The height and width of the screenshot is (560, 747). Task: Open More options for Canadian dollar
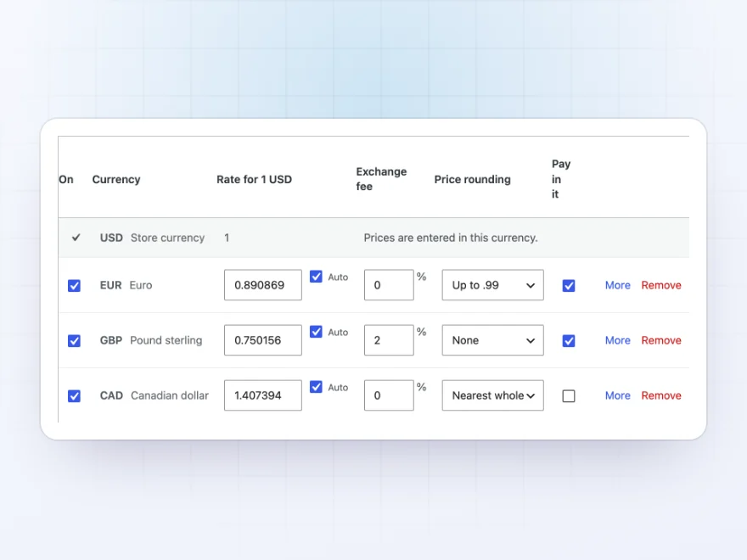pos(617,395)
